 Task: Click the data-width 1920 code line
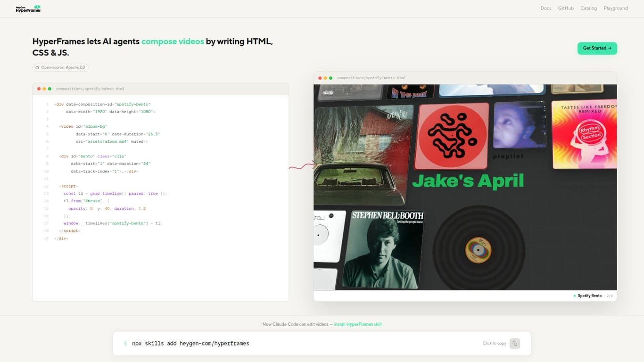coord(110,112)
